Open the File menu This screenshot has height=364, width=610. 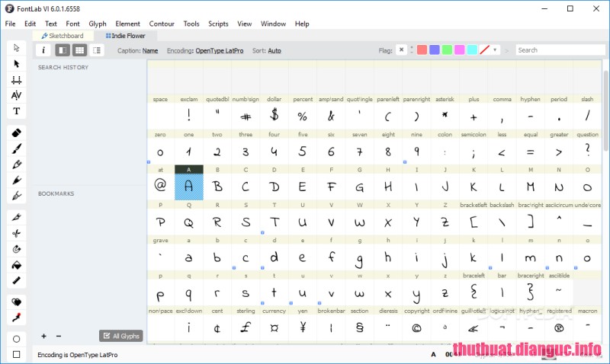[10, 24]
